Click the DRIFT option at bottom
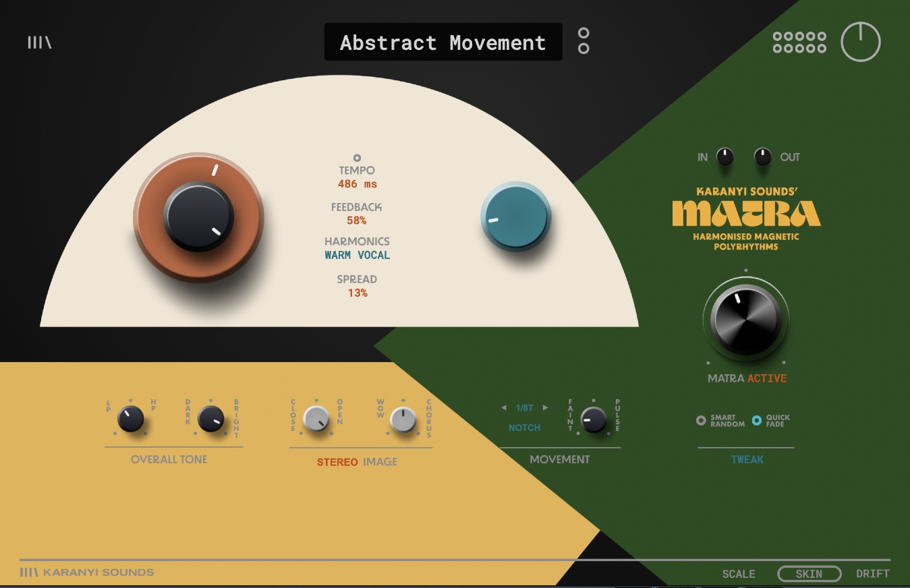 (873, 574)
